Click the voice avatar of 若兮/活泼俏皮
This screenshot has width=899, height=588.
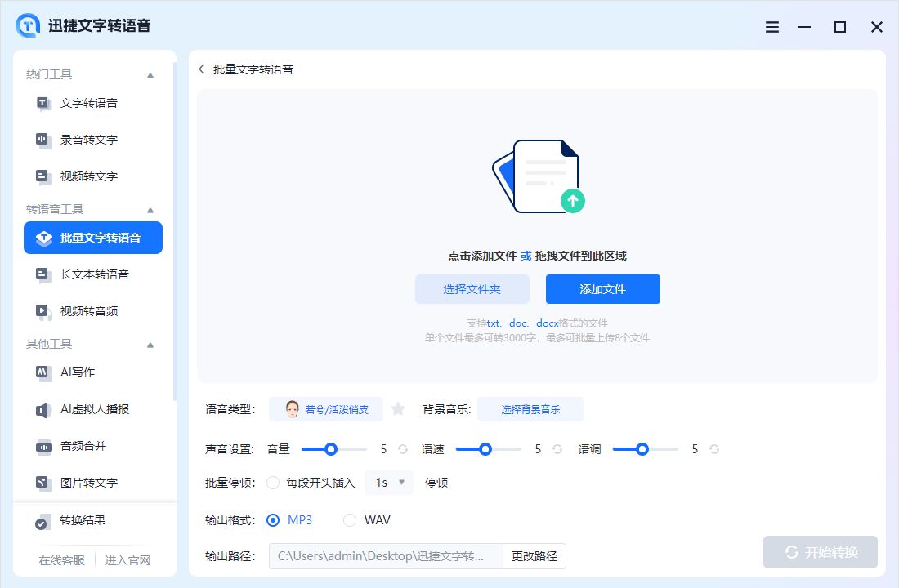pyautogui.click(x=293, y=409)
